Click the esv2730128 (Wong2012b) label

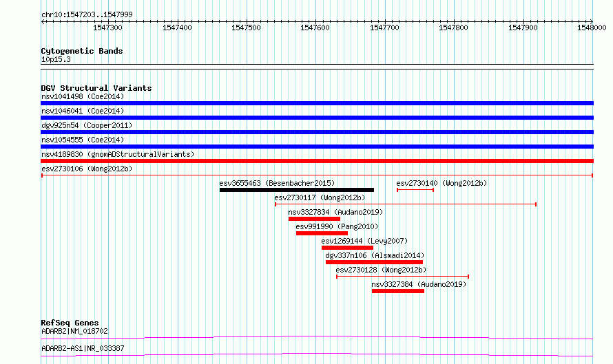[381, 270]
